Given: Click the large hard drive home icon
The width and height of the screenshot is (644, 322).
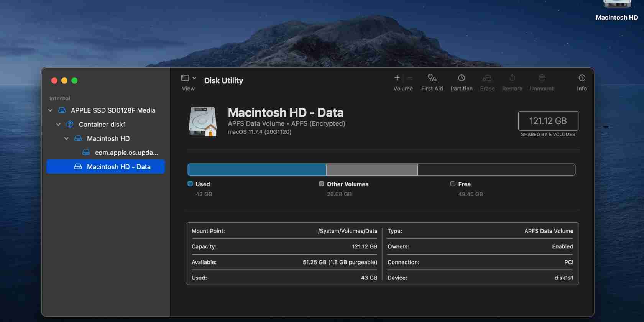Looking at the screenshot, I should 203,122.
